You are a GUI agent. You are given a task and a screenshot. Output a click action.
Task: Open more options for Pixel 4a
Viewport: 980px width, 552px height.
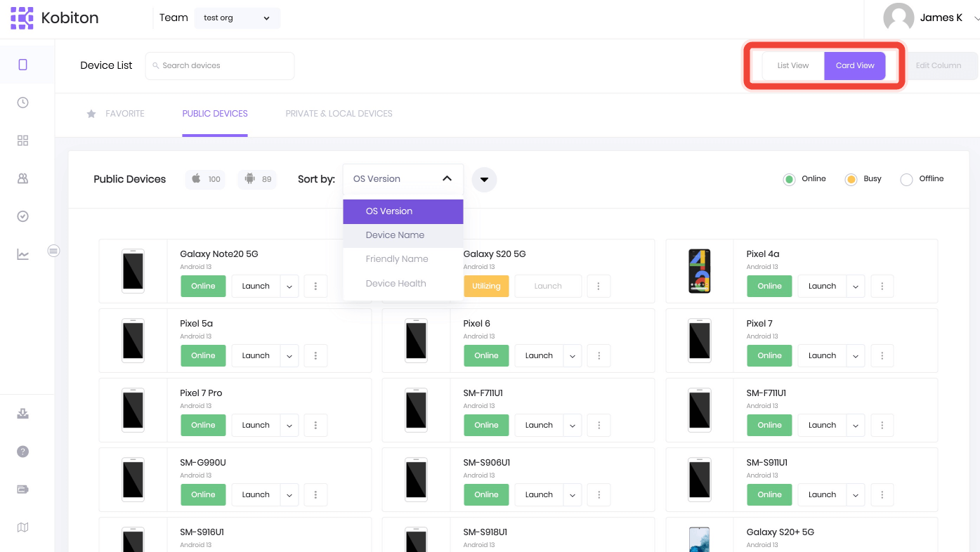click(x=882, y=286)
